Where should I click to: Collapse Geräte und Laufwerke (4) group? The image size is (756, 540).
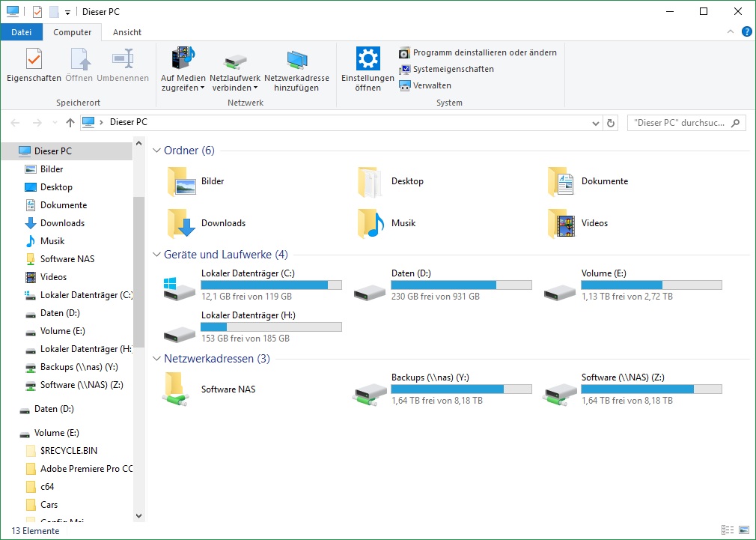coord(156,255)
